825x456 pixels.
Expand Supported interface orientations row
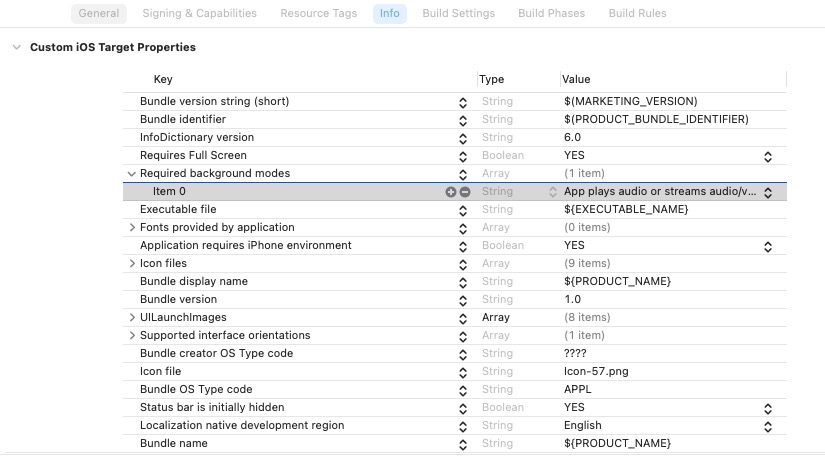(131, 336)
